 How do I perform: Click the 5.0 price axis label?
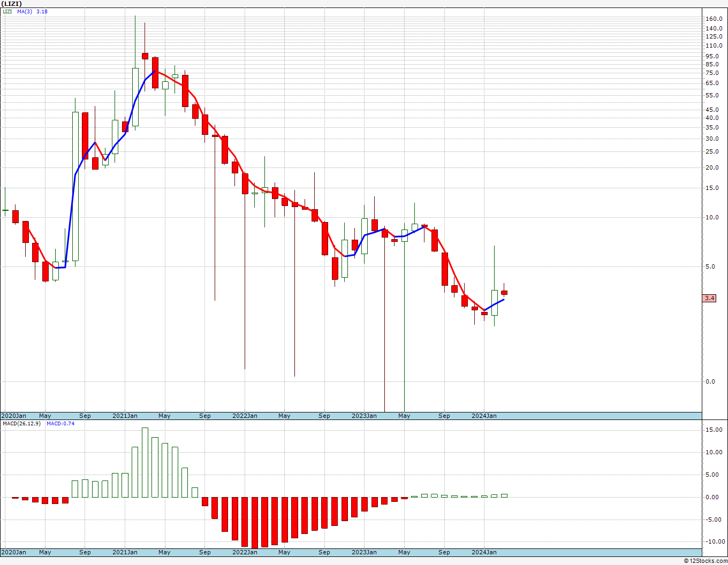coord(711,267)
